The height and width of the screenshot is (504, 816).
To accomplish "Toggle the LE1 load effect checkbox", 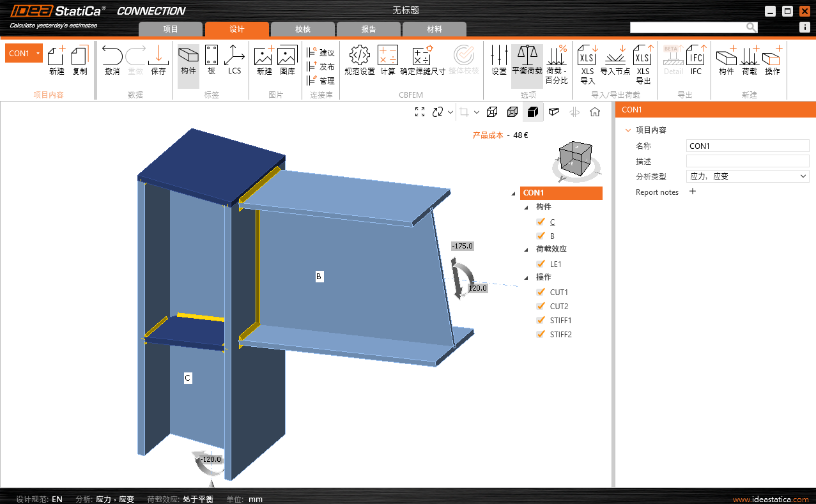I will tap(541, 264).
